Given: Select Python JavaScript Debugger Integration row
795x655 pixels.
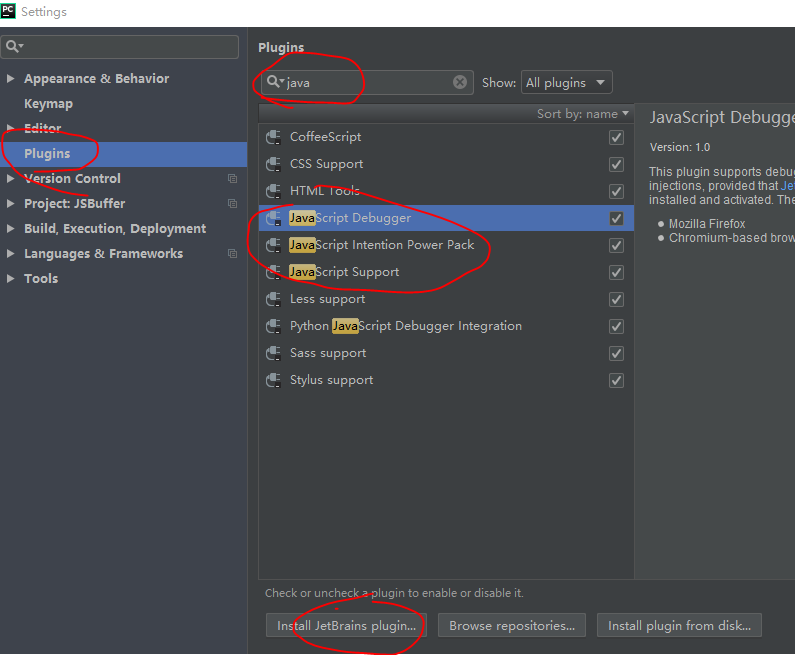Looking at the screenshot, I should [446, 326].
